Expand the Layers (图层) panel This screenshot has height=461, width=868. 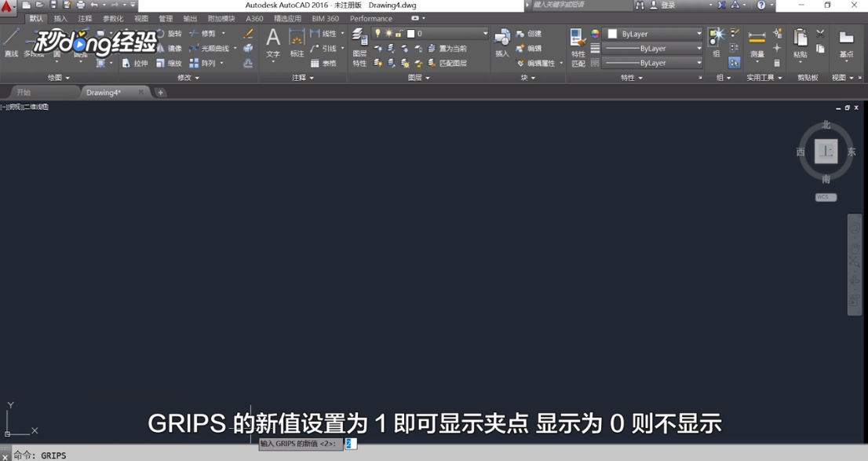418,78
